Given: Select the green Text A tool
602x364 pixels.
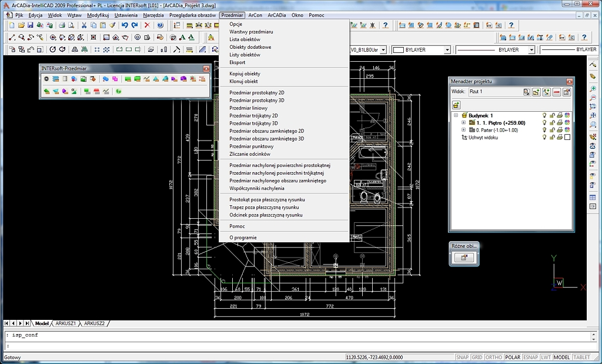Looking at the screenshot, I should point(182,37).
